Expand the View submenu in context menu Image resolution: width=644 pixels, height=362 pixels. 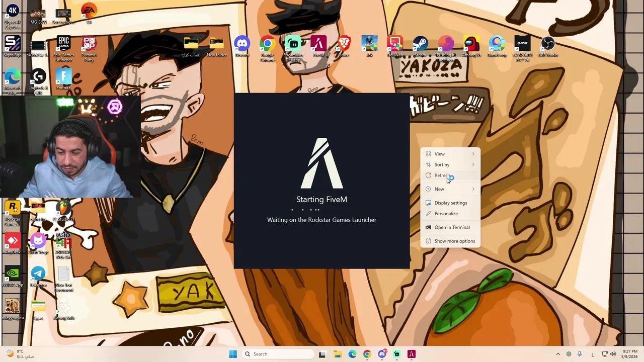[x=450, y=154]
